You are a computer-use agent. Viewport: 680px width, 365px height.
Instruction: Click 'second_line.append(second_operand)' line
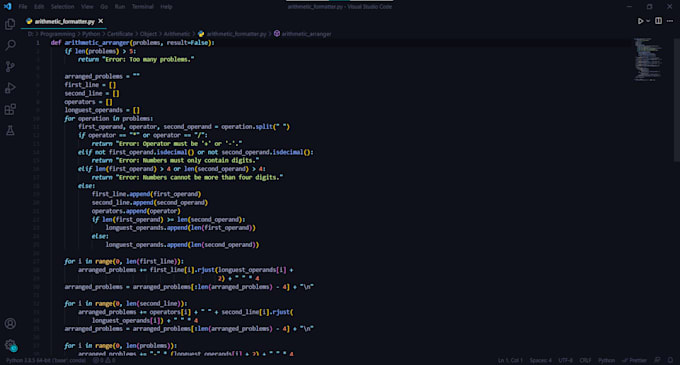tap(150, 202)
